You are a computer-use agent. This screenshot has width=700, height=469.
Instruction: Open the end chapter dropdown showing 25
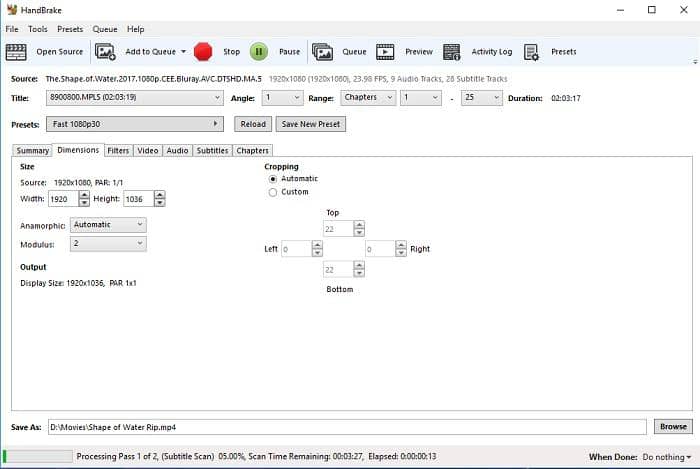point(482,98)
